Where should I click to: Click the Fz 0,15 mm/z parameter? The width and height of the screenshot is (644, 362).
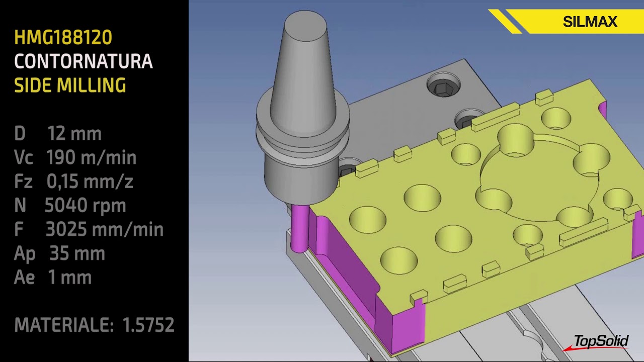73,181
